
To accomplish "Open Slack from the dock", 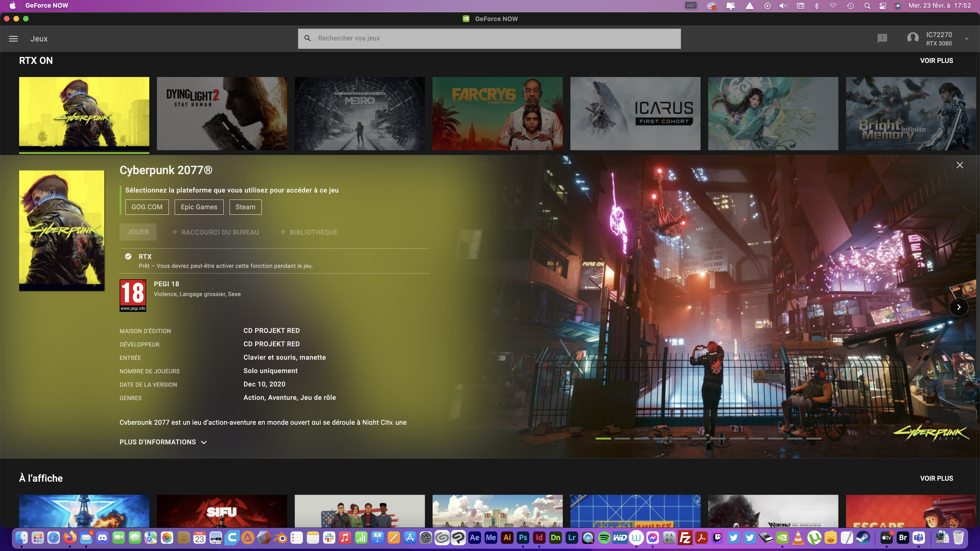I will pos(329,538).
